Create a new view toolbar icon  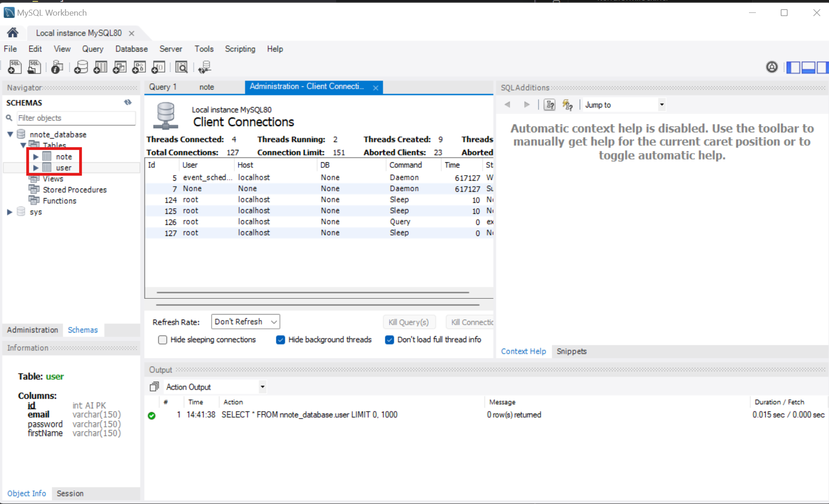pyautogui.click(x=120, y=67)
